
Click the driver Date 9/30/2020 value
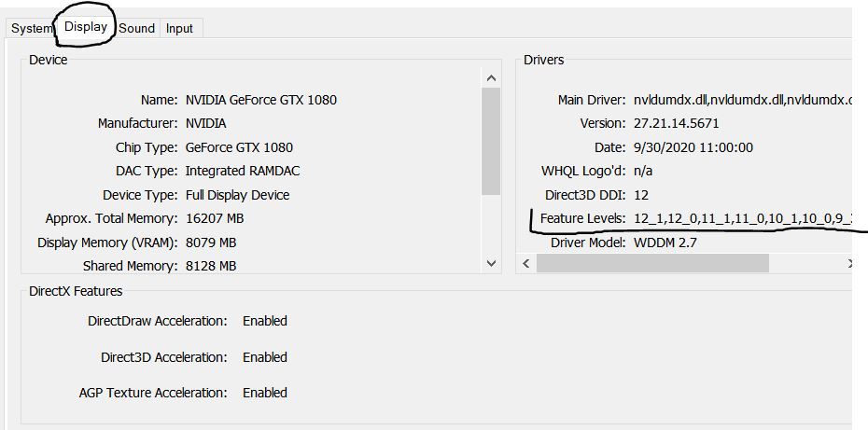pos(693,147)
